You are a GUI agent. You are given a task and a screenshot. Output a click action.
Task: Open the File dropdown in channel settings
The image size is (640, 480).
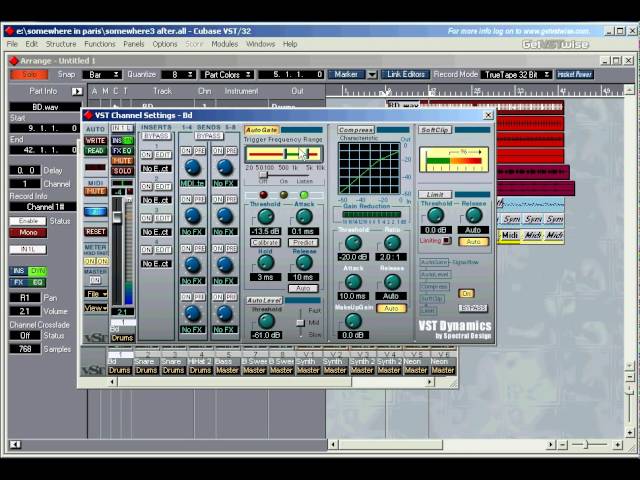tap(96, 294)
